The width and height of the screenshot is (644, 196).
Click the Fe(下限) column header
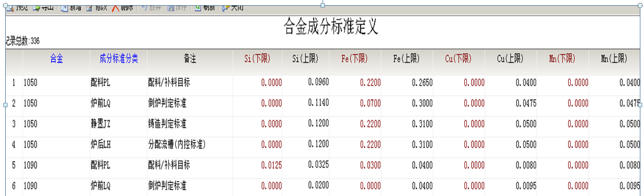(x=355, y=59)
